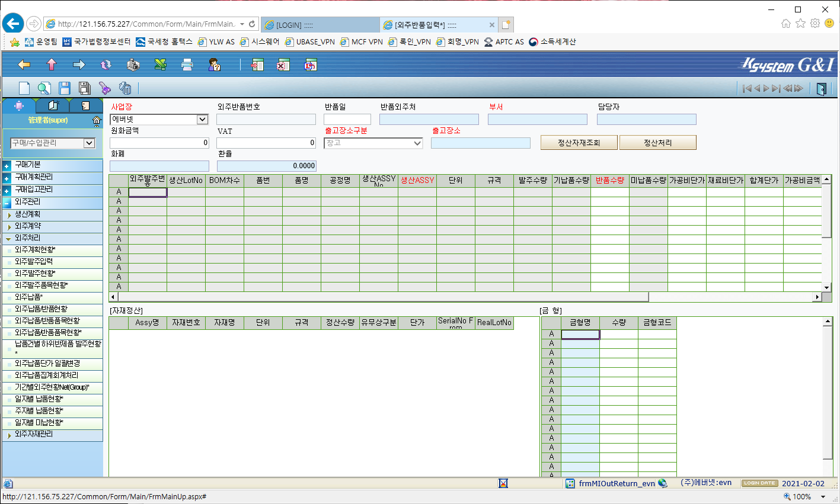The width and height of the screenshot is (840, 504).
Task: Click the refresh arrows toolbar icon
Action: click(106, 65)
